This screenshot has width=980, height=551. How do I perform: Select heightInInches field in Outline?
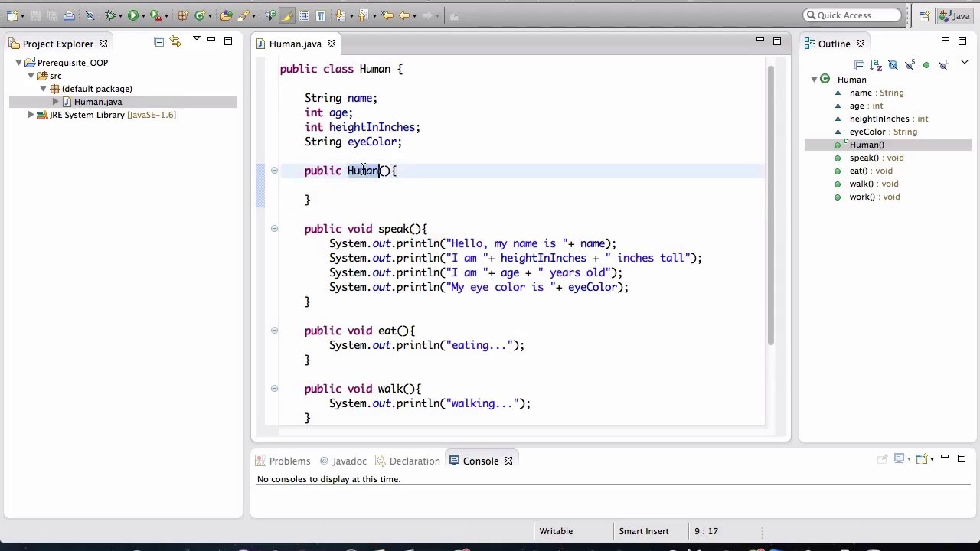888,119
